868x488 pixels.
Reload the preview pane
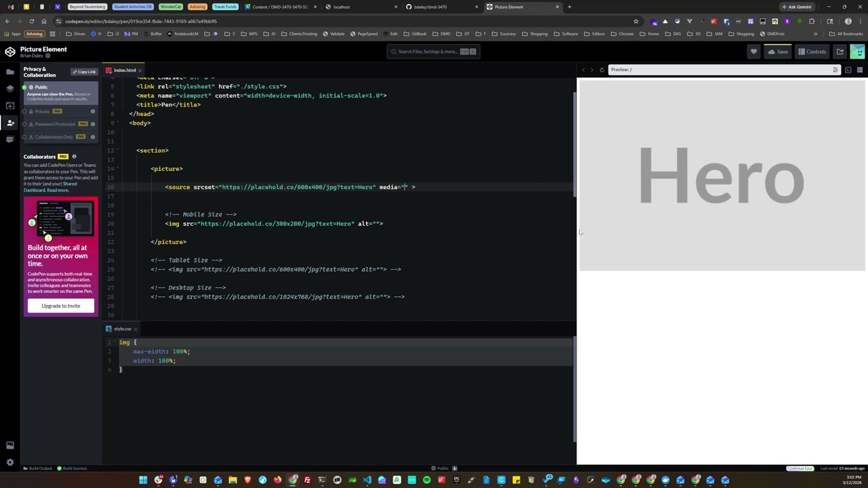(x=601, y=70)
